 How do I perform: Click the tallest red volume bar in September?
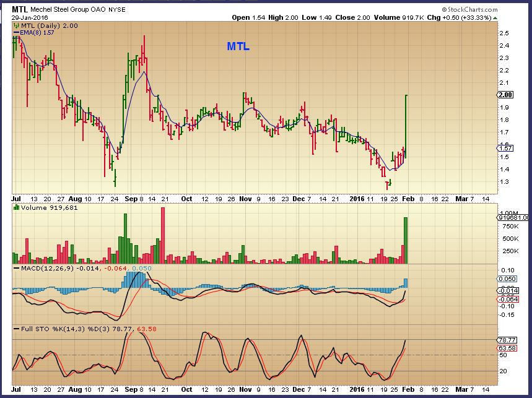pos(163,236)
